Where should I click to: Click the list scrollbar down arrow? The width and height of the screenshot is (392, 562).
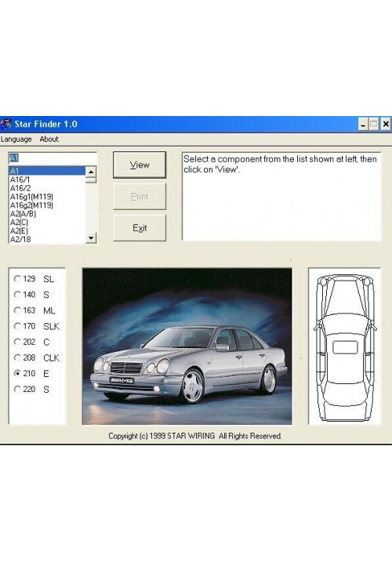tap(91, 238)
